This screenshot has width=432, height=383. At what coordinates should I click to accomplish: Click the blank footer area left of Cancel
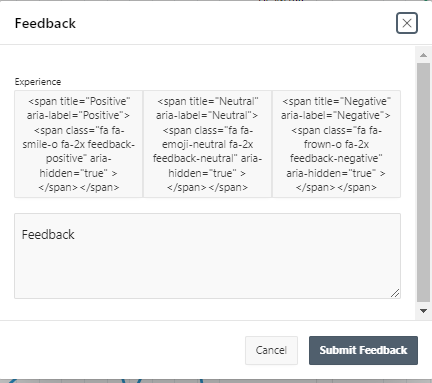pos(123,350)
